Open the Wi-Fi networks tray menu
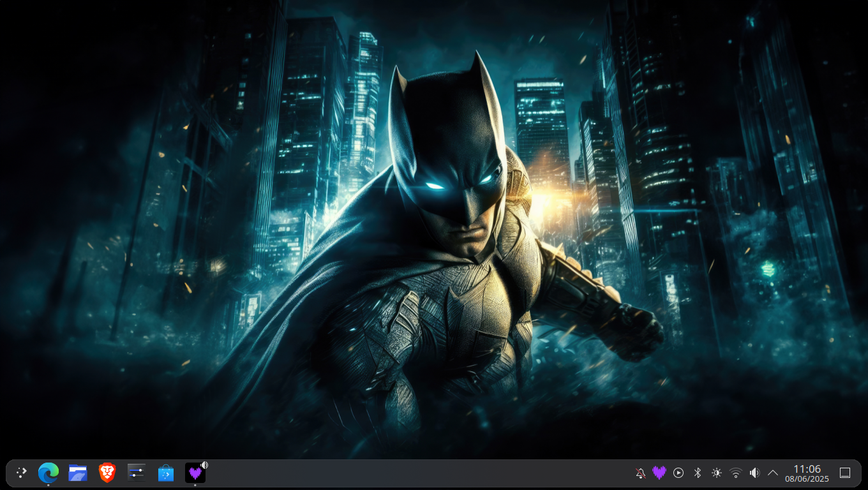The height and width of the screenshot is (490, 868). (736, 473)
